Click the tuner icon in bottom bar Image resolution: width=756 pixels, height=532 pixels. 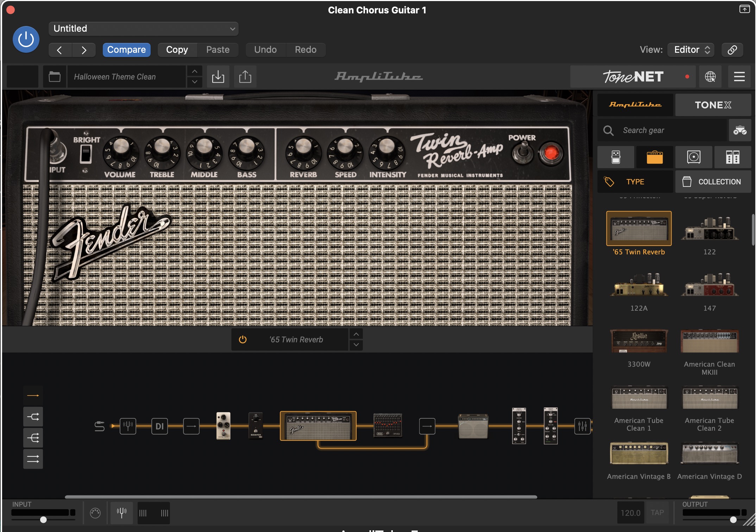pyautogui.click(x=121, y=513)
